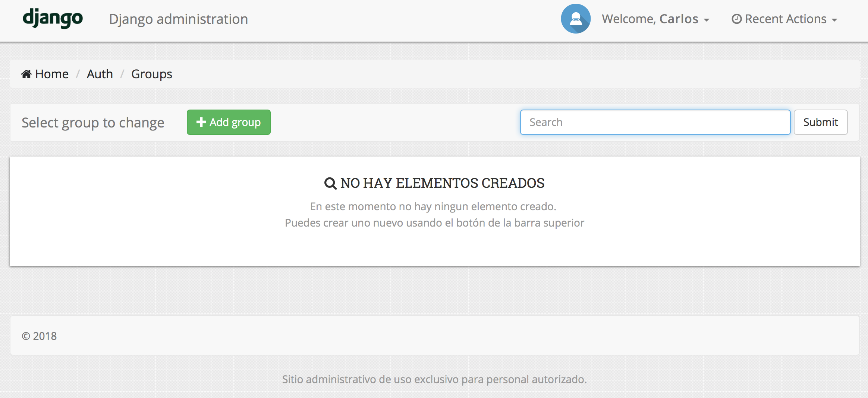The image size is (868, 398).
Task: Click the house icon in breadcrumb
Action: 26,74
